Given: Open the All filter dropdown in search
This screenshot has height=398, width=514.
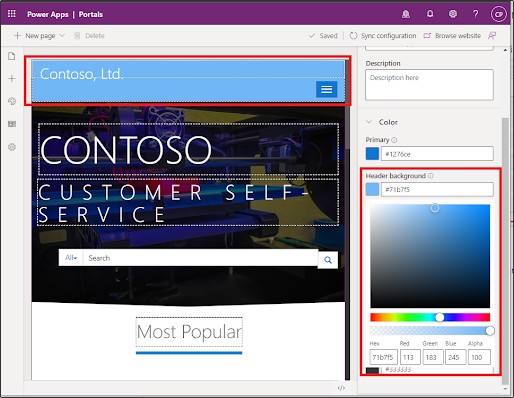Looking at the screenshot, I should [x=71, y=258].
